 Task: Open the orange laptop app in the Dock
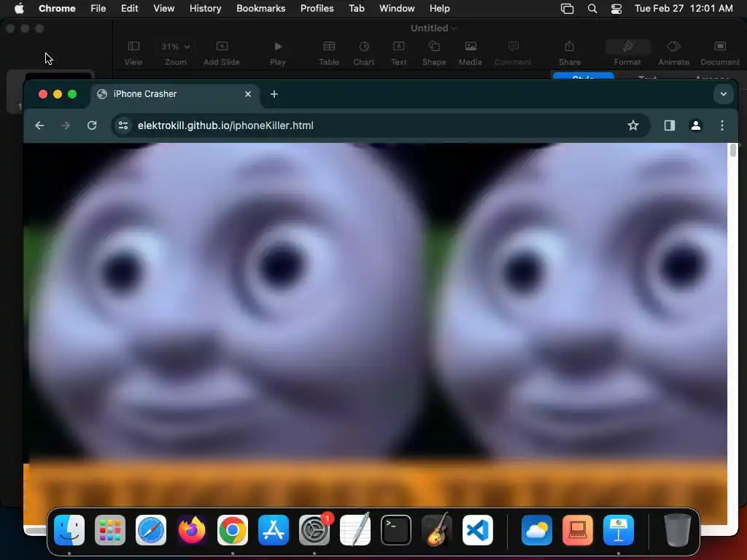pos(578,530)
